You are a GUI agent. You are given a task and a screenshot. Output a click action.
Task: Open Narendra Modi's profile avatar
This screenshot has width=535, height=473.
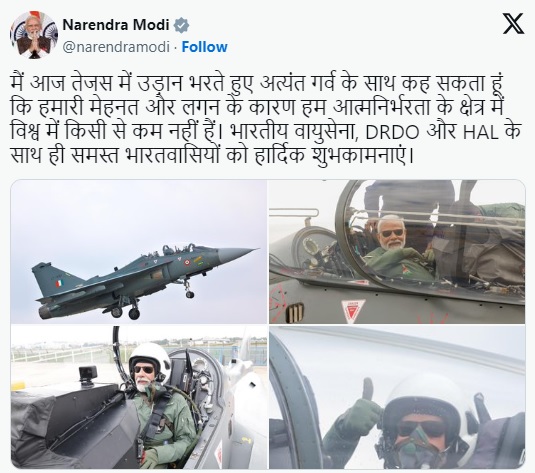tap(33, 35)
